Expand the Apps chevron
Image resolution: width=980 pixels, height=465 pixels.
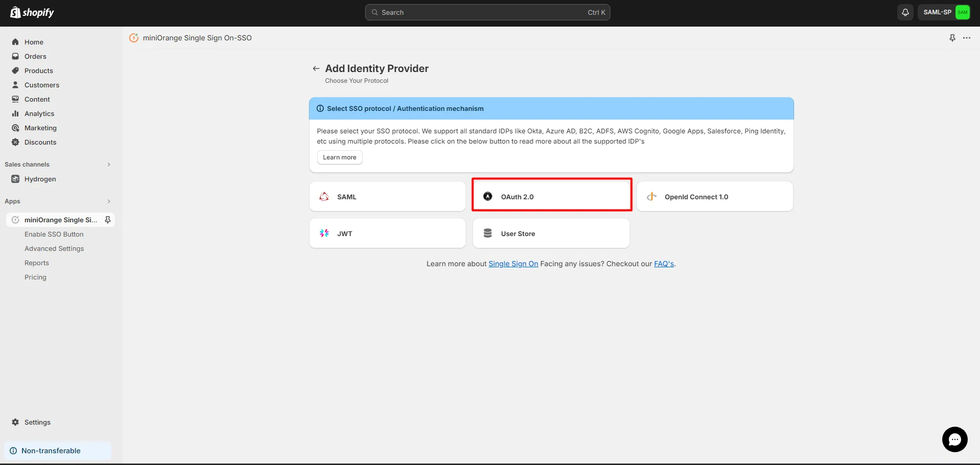point(109,201)
